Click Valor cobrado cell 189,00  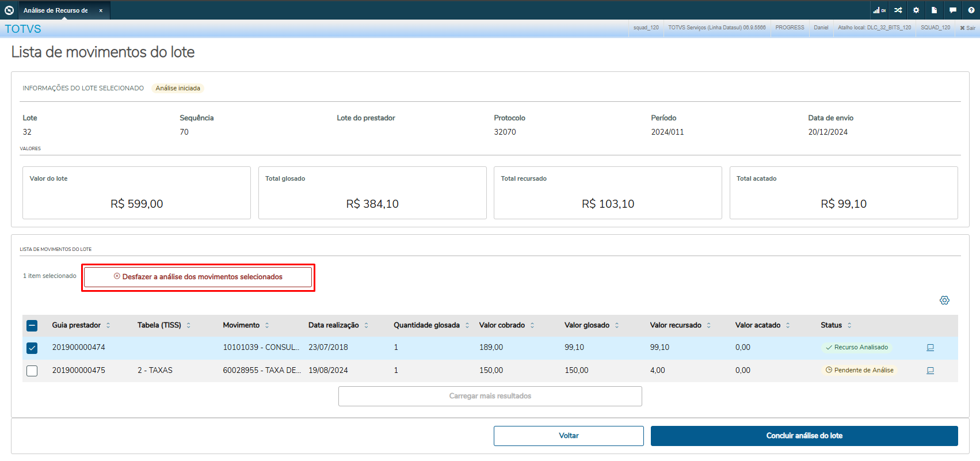tap(491, 348)
